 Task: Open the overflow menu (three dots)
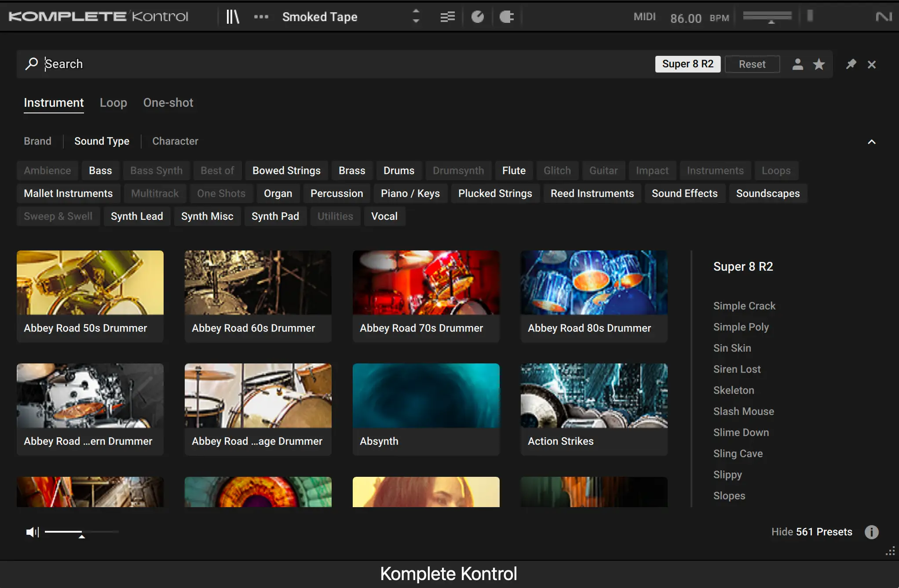click(x=261, y=16)
